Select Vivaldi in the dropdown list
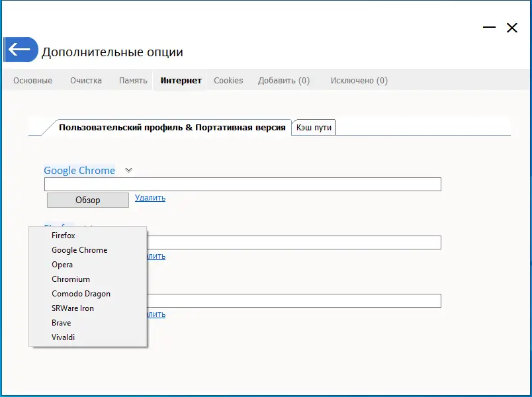The image size is (532, 397). point(64,337)
